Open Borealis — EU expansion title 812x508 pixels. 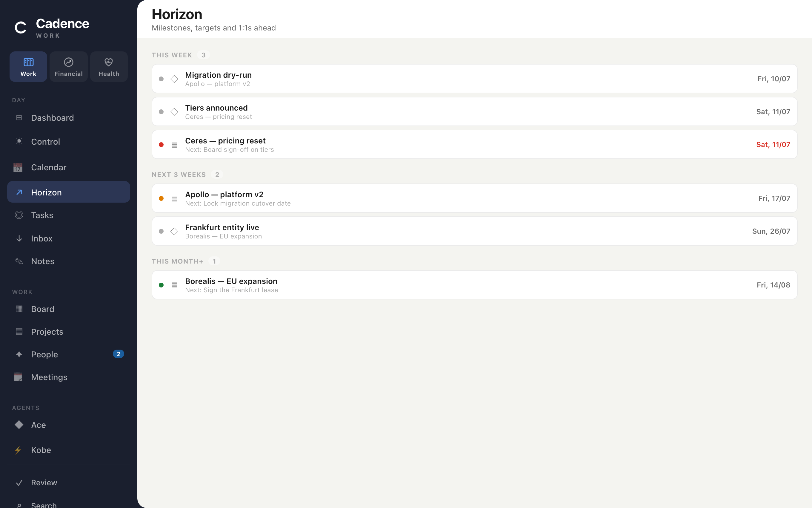(231, 281)
